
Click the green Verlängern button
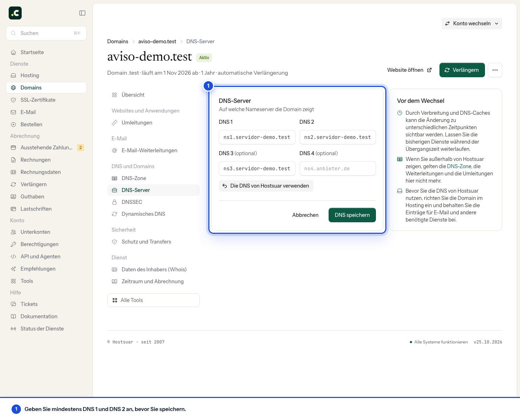point(462,70)
